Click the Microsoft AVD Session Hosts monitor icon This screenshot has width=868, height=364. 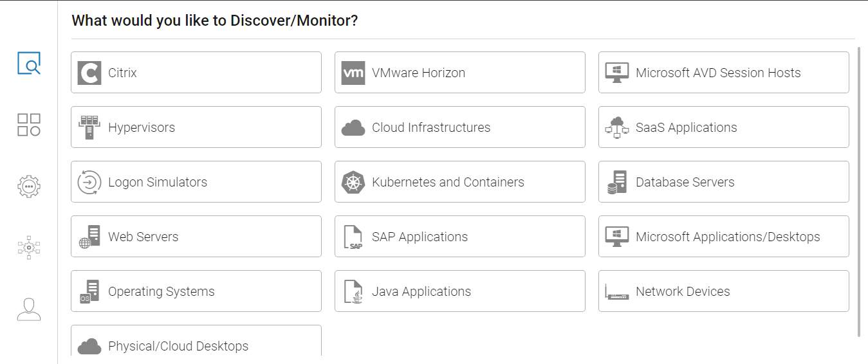(x=617, y=73)
